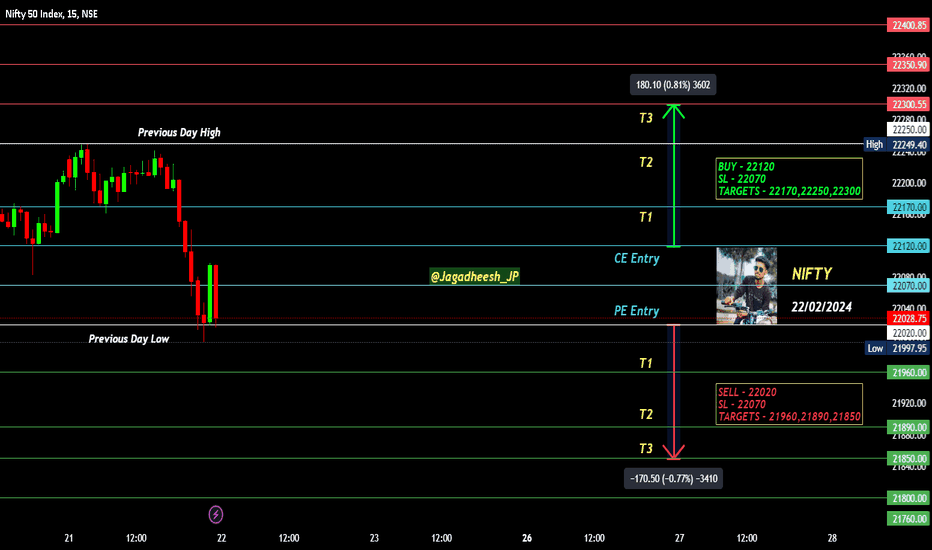Click the Previous Day Low label
932x550 pixels.
(129, 339)
